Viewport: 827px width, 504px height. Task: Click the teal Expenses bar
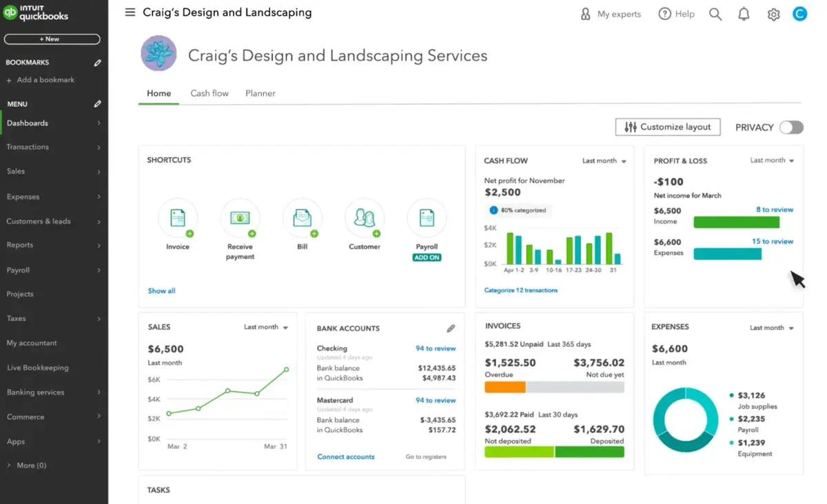[x=728, y=254]
